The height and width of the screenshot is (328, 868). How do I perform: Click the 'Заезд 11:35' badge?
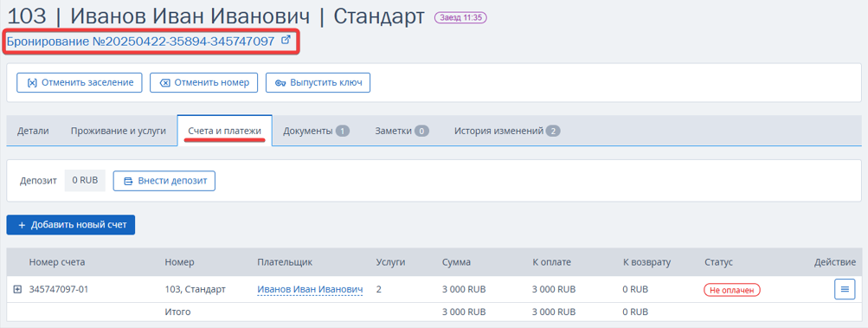(460, 17)
